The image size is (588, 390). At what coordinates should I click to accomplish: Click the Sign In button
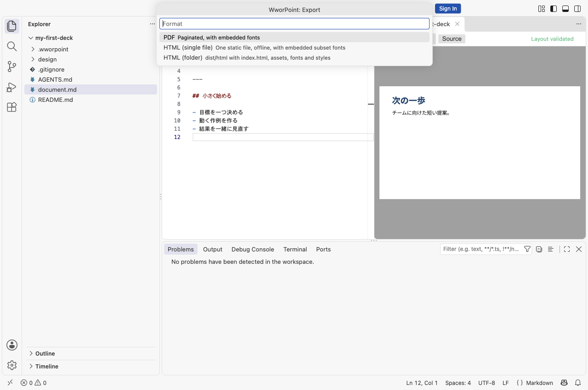[x=448, y=9]
